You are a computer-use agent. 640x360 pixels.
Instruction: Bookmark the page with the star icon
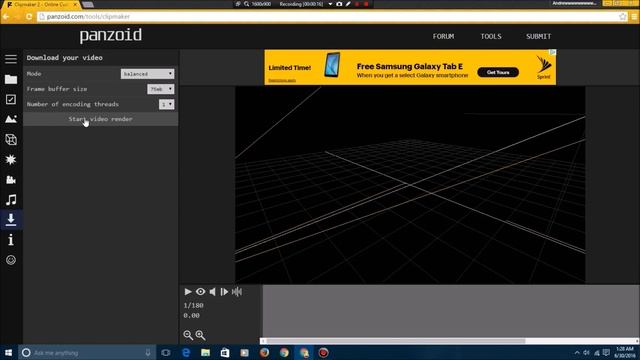click(x=622, y=17)
